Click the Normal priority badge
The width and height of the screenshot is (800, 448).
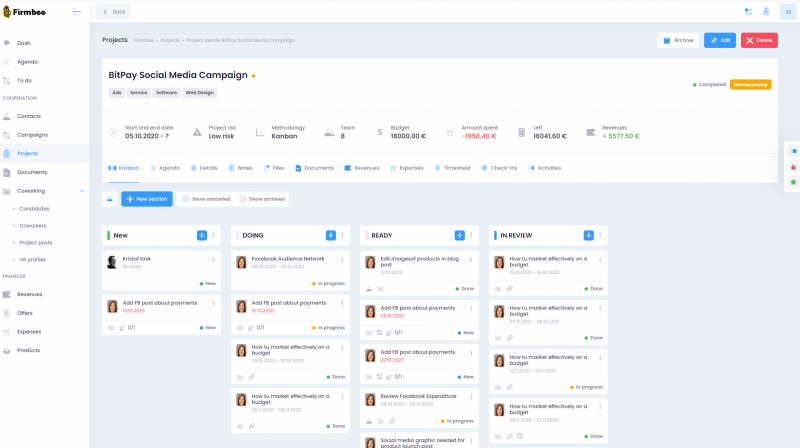click(x=751, y=85)
